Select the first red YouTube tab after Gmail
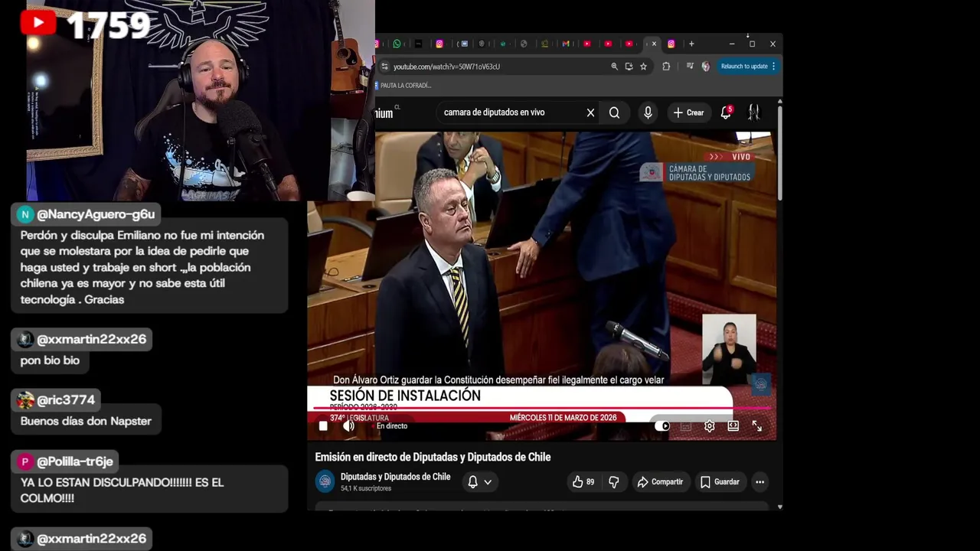Screen dimensions: 980x551 click(x=586, y=44)
